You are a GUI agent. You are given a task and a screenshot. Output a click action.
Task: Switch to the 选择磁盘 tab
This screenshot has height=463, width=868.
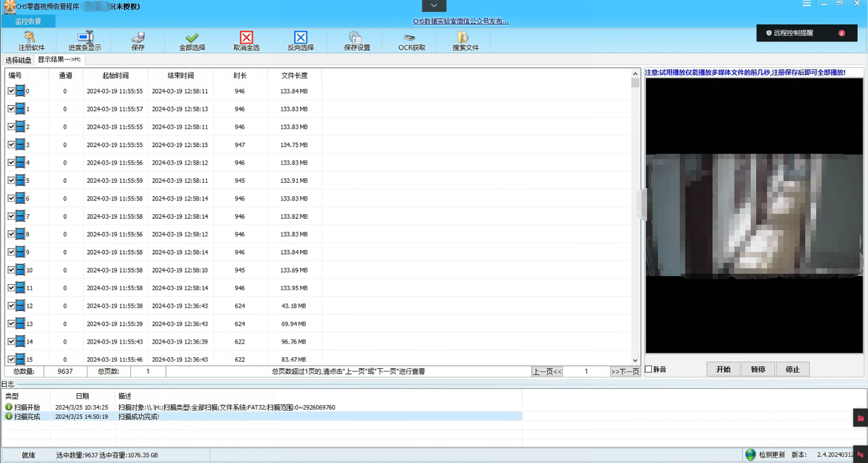pos(18,60)
